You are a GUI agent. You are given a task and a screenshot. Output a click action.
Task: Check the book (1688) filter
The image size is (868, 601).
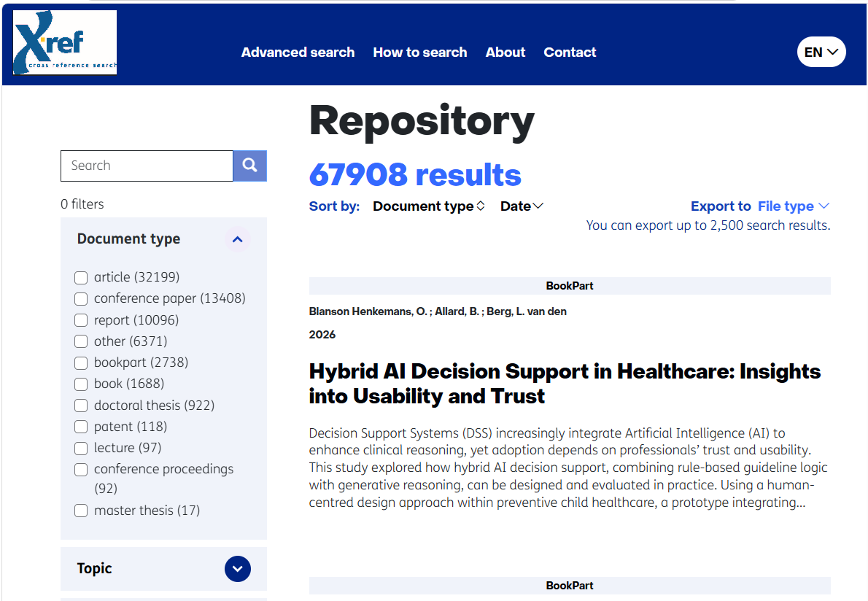coord(81,384)
